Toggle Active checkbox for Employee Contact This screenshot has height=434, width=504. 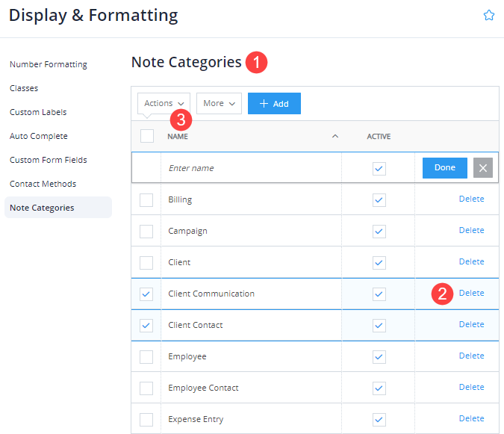point(379,388)
